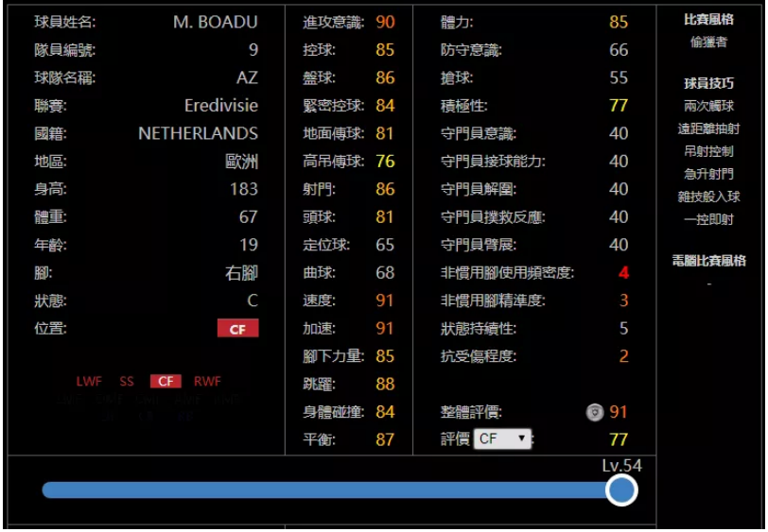Click 抗受傷程度 value 2

623,356
